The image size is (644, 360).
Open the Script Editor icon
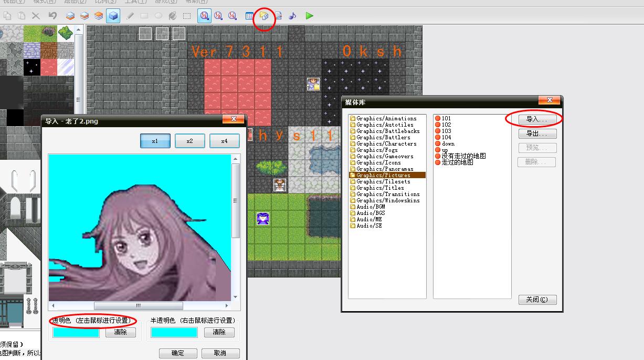(x=278, y=16)
